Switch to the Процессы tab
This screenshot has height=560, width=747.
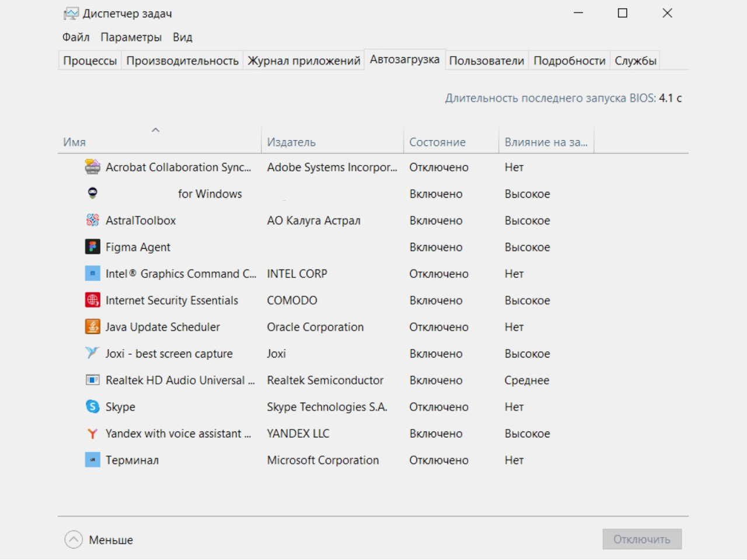90,61
